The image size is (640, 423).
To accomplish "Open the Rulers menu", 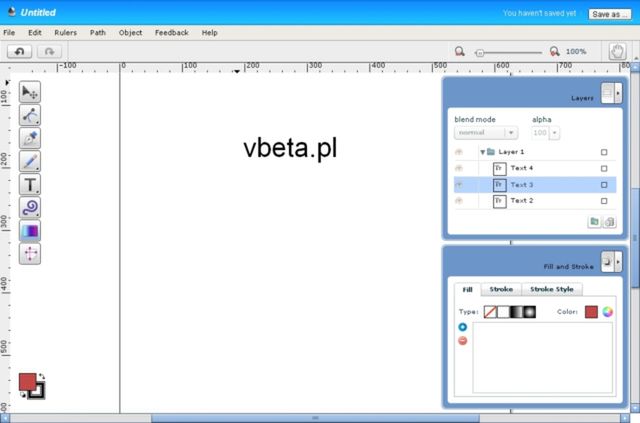I will (65, 33).
